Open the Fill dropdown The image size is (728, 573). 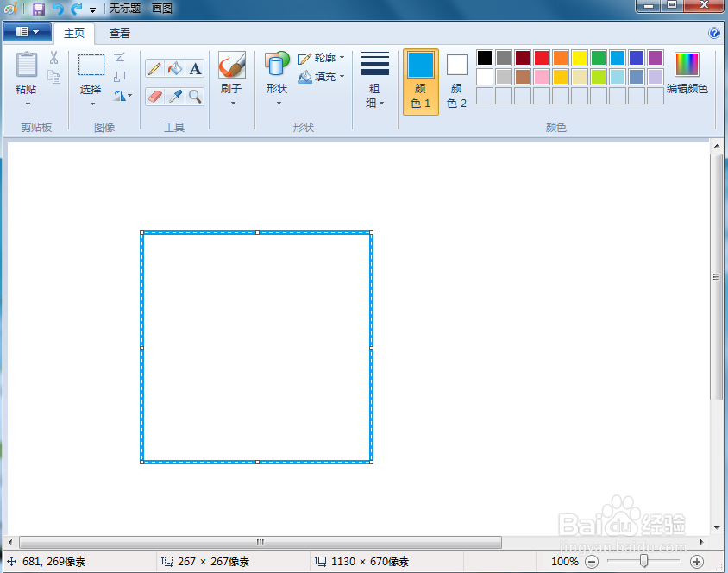click(321, 77)
